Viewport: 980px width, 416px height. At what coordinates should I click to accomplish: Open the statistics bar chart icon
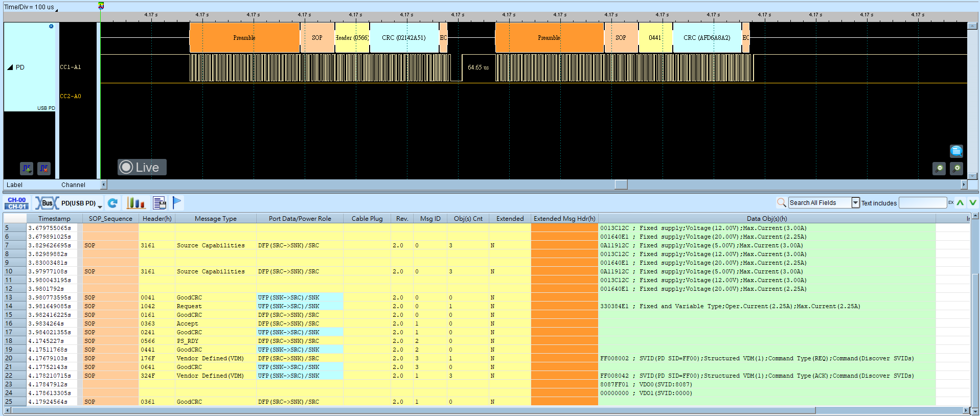pos(136,203)
